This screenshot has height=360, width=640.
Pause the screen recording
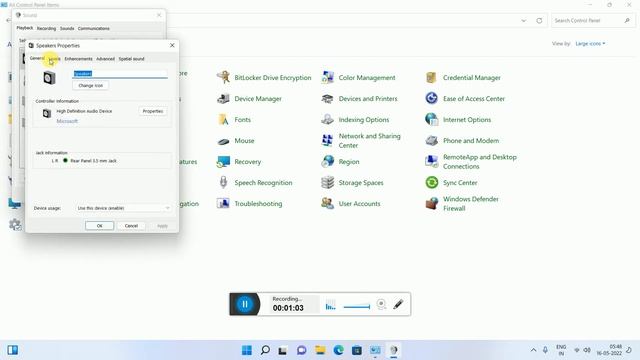(x=245, y=304)
